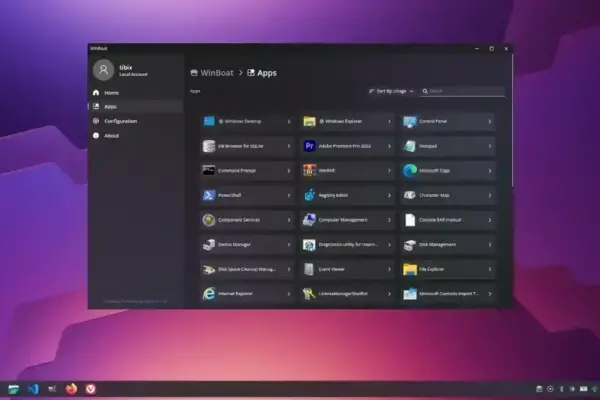Expand the Disk Space Cleanup Manager chevron
This screenshot has width=600, height=400.
[x=289, y=269]
